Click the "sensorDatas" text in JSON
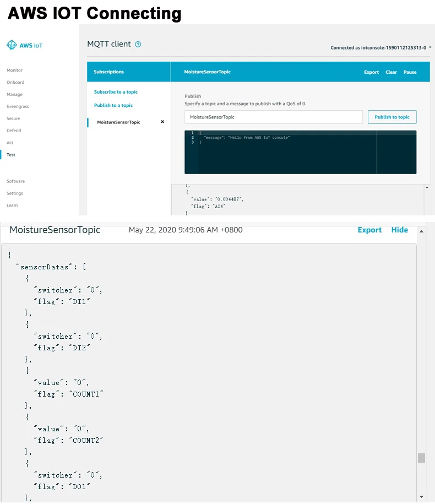Screen dimensions: 435x504 [x=44, y=267]
